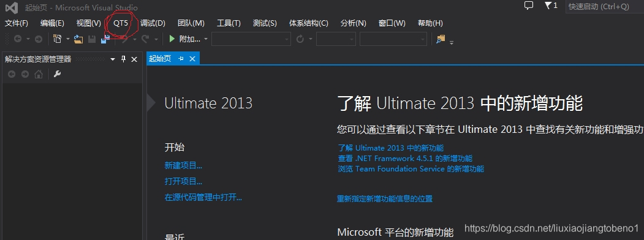Click the green 附加... start button

tap(184, 39)
